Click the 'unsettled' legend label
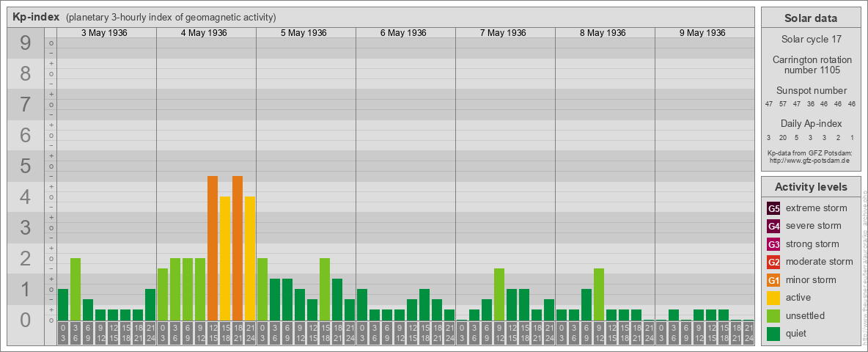 tap(805, 315)
